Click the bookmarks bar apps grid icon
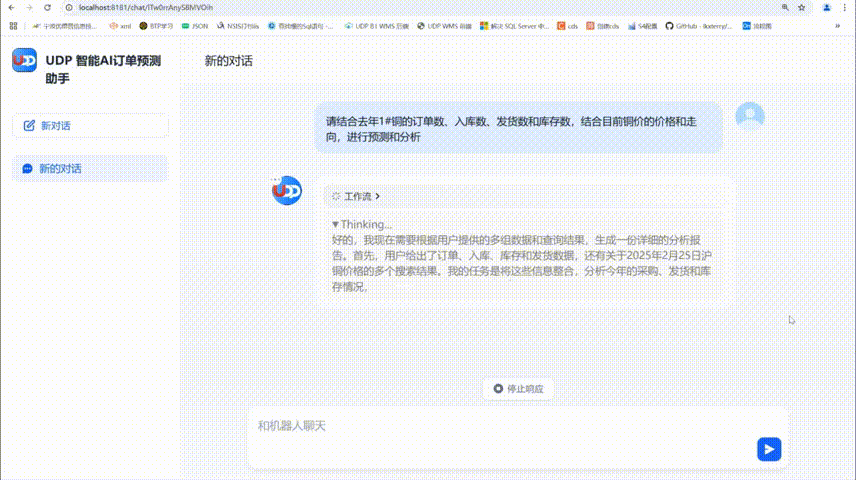This screenshot has height=480, width=856. tap(13, 25)
